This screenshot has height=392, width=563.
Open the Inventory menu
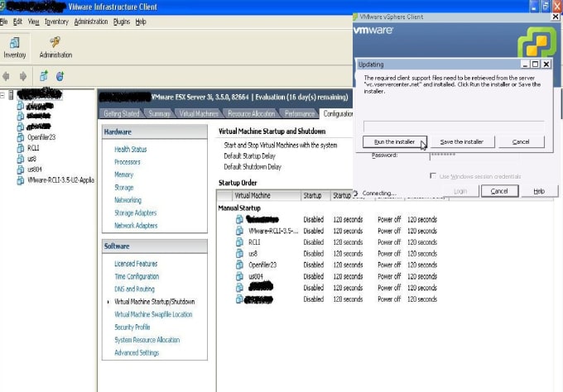coord(56,22)
